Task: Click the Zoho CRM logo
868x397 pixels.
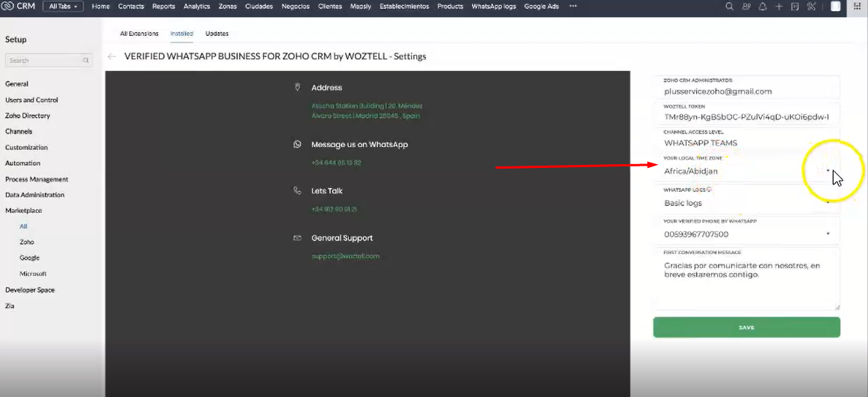Action: (x=19, y=7)
